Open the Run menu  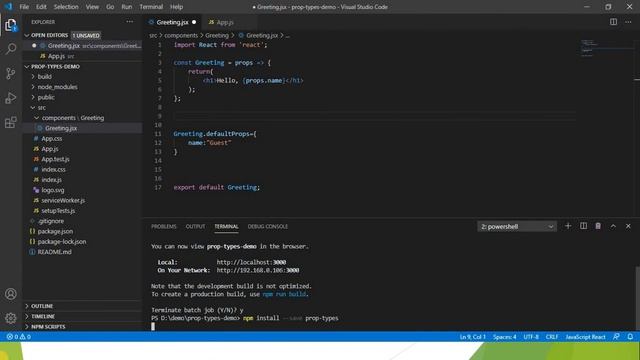[127, 7]
